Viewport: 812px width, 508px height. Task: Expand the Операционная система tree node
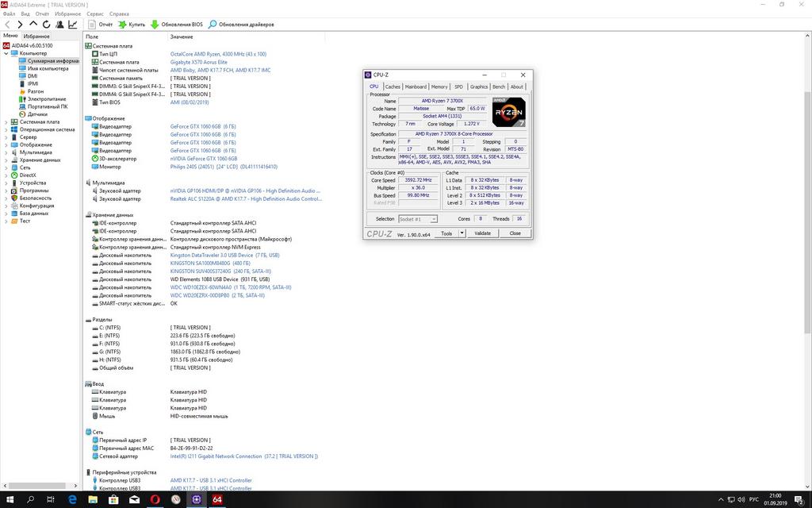pos(6,129)
